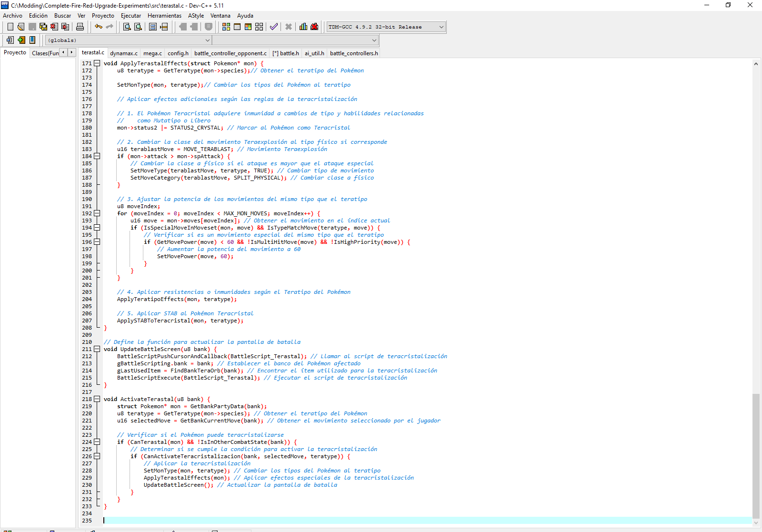Select the Proyecto sidebar tab
Image resolution: width=762 pixels, height=532 pixels.
tap(15, 52)
